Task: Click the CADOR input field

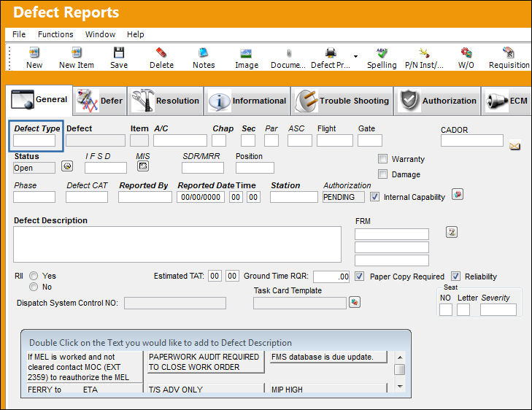Action: point(472,140)
